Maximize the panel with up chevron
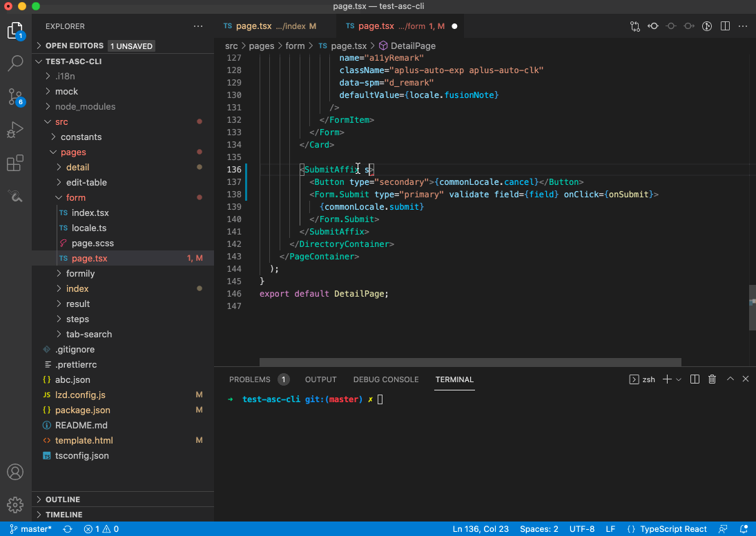The height and width of the screenshot is (536, 756). [730, 379]
